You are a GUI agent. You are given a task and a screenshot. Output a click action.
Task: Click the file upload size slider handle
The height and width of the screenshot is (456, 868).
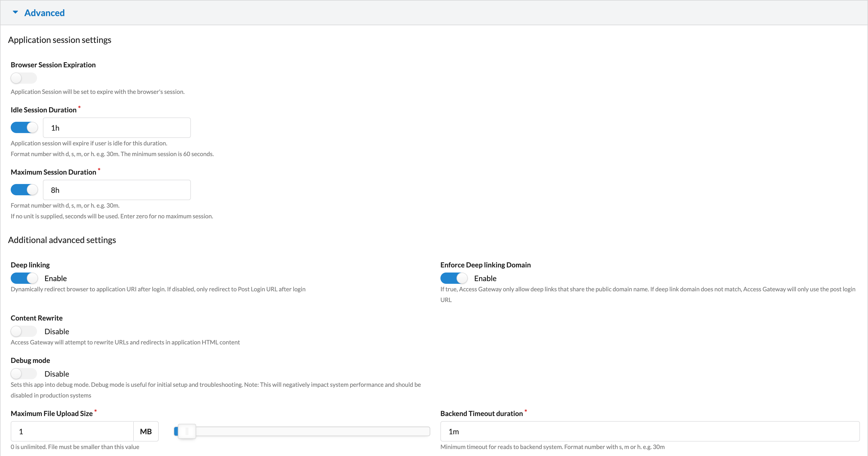pos(187,431)
